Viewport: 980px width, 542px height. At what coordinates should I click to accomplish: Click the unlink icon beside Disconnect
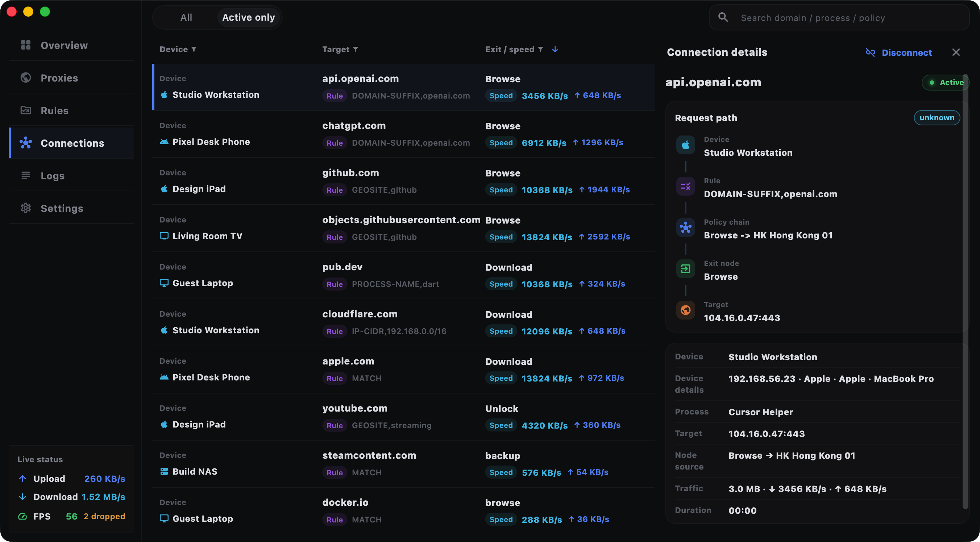(x=871, y=53)
